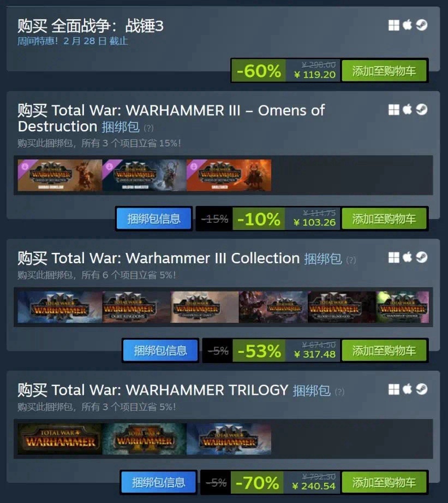Screen dimensions: 448x503
Task: Open 捆绑包信息 for WARHAMMER TRILOGY
Action: point(159,482)
